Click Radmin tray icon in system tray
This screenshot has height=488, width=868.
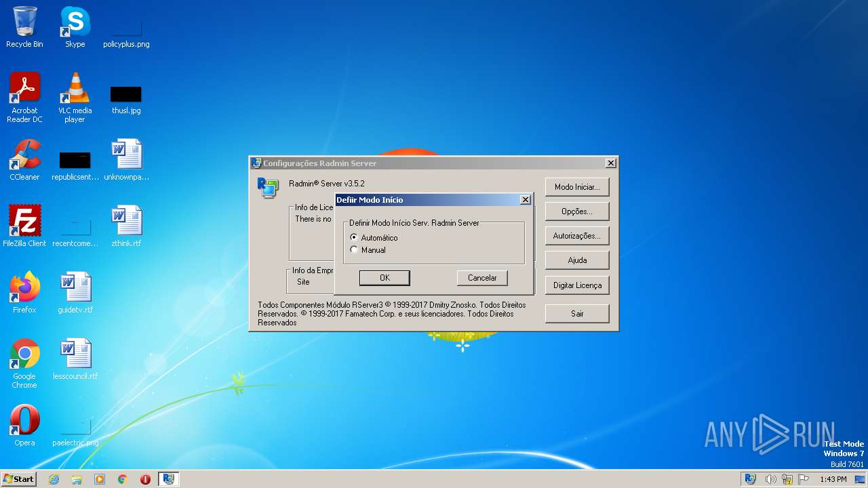pos(750,479)
